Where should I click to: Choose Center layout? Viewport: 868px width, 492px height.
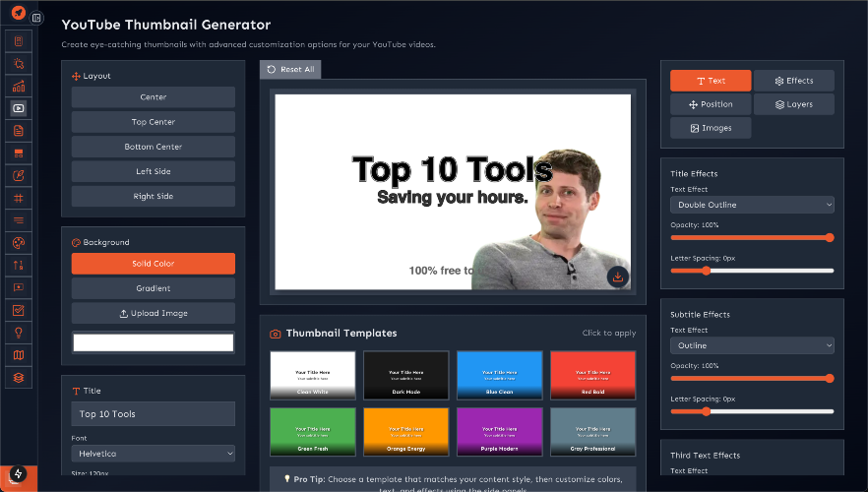(154, 96)
